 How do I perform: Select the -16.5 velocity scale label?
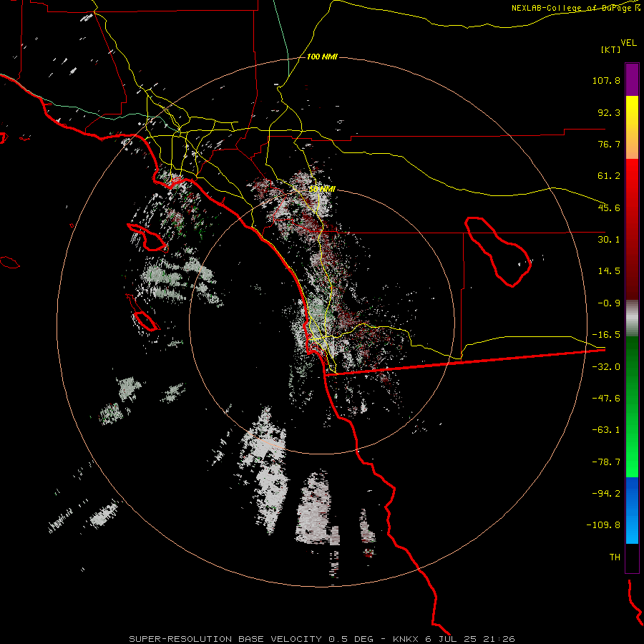[606, 335]
